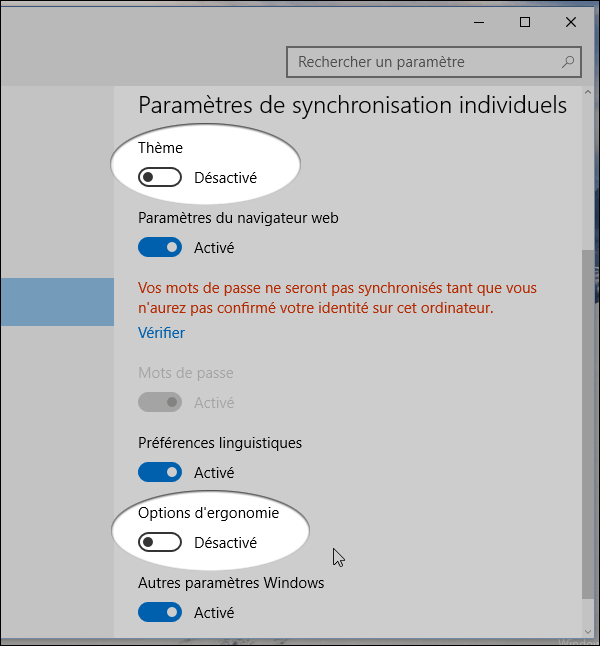The image size is (600, 646).
Task: Turn off 'Autres paramètres Windows' toggle
Action: pos(160,612)
